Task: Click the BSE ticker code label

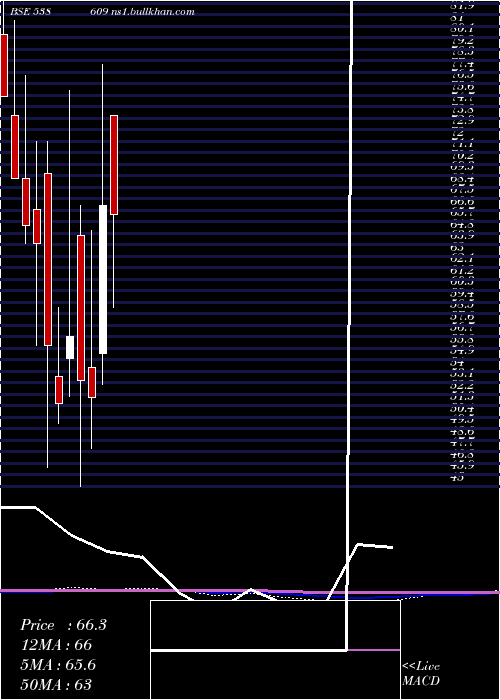Action: point(30,12)
